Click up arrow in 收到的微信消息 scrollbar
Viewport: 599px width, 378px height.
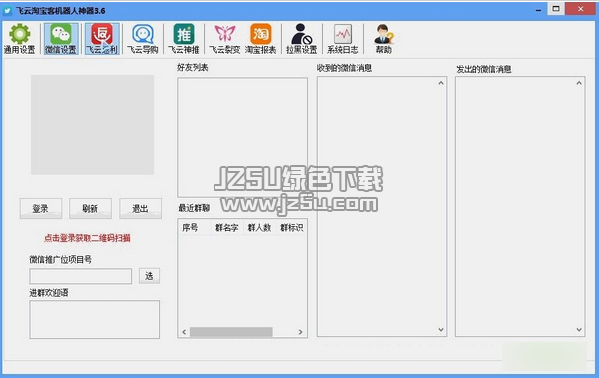point(441,83)
